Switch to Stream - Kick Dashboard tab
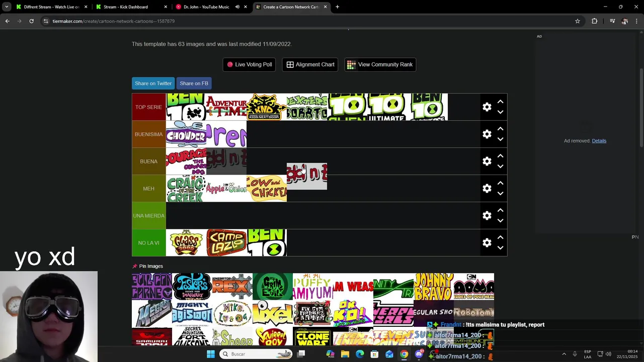Viewport: 644px width, 362px height. tap(131, 7)
